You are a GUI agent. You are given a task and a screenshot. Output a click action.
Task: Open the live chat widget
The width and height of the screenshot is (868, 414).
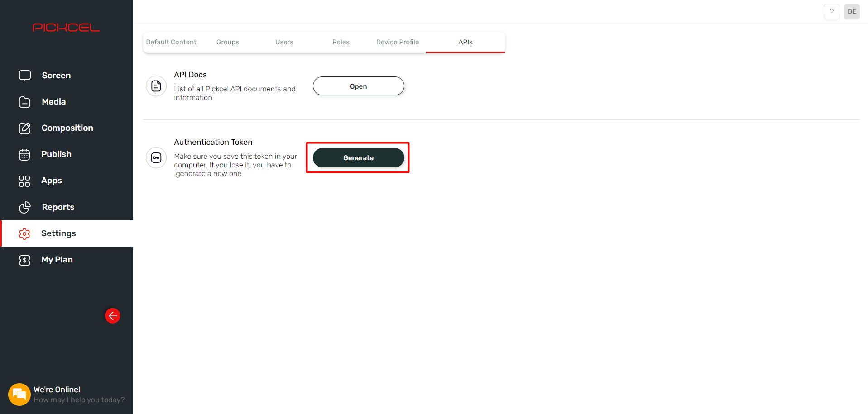(19, 394)
